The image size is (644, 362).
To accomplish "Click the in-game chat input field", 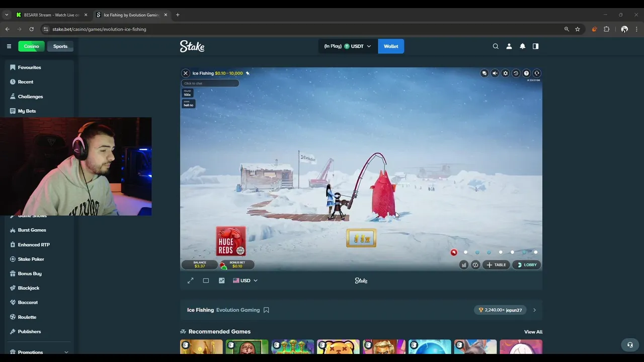I will tap(210, 83).
